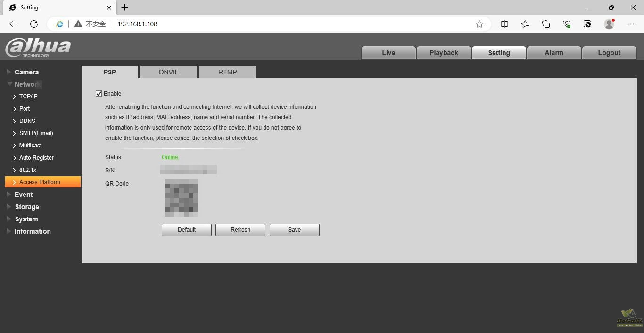
Task: Uncheck the P2P Enable checkbox
Action: 99,94
